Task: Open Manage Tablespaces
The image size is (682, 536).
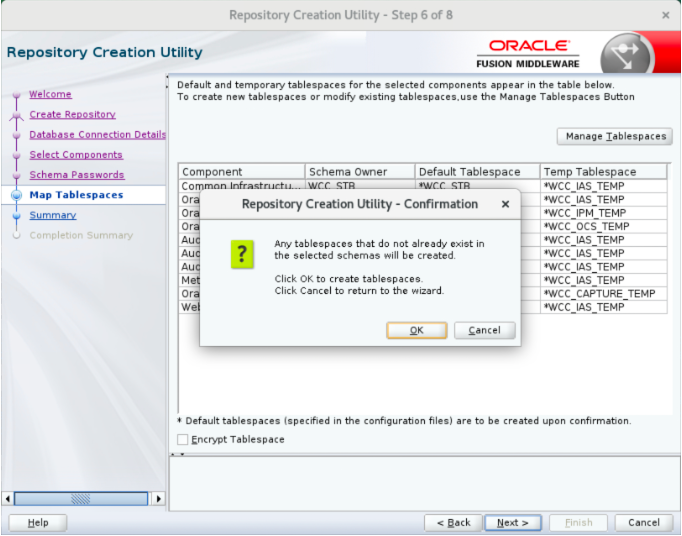Action: click(x=615, y=136)
